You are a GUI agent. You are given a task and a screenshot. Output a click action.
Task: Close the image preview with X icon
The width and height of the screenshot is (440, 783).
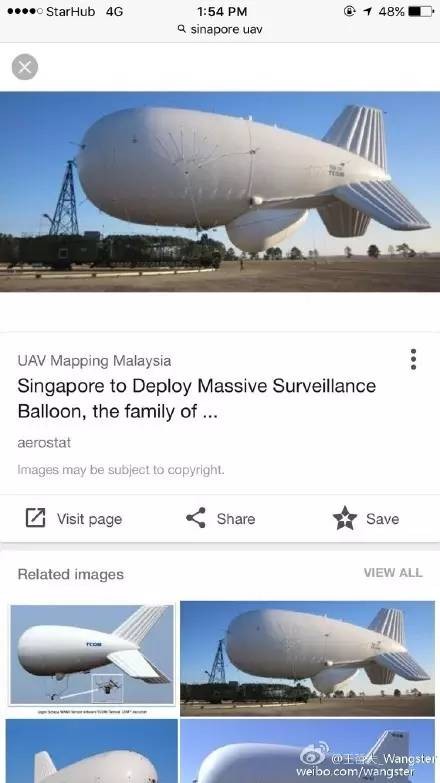pyautogui.click(x=24, y=67)
